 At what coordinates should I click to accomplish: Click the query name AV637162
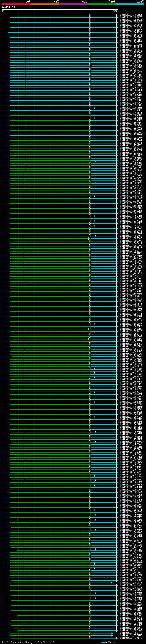click(x=8, y=7)
